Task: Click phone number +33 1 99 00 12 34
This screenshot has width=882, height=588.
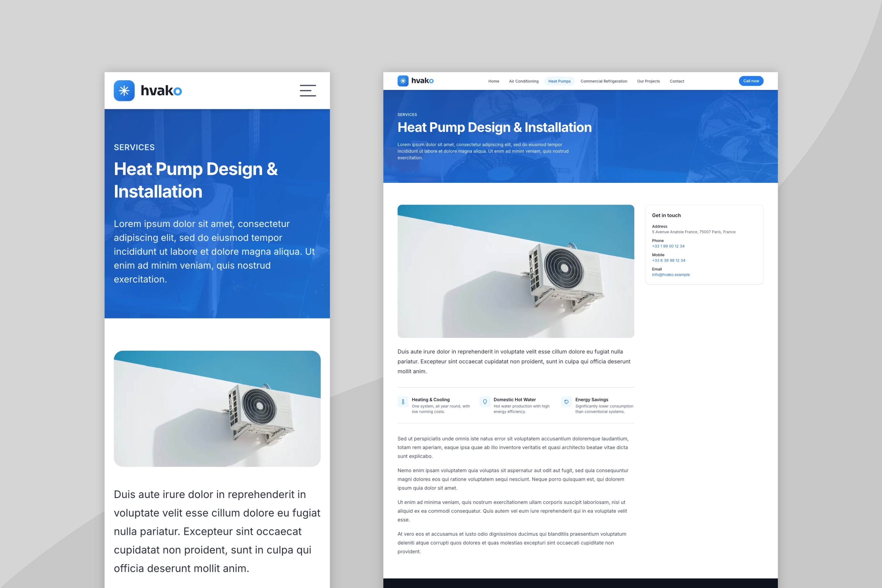Action: coord(668,246)
